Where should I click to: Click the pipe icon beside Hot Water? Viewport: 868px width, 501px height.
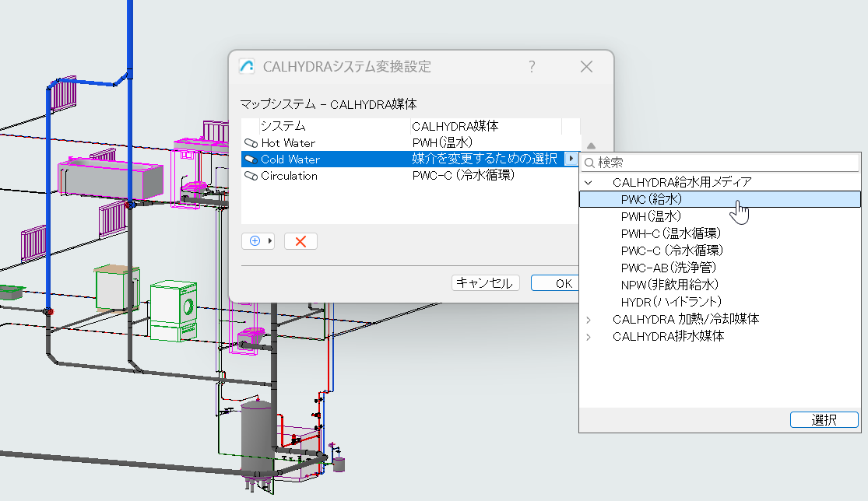(251, 143)
